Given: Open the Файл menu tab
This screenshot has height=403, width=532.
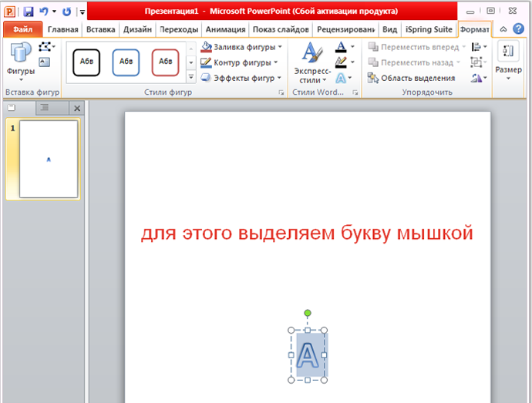Looking at the screenshot, I should pos(22,29).
